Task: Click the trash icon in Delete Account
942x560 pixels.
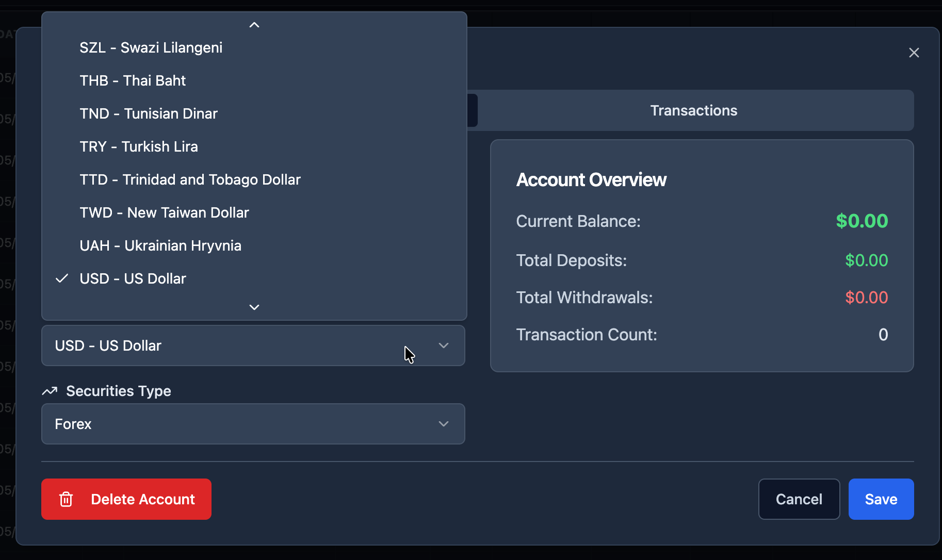Action: (x=66, y=499)
